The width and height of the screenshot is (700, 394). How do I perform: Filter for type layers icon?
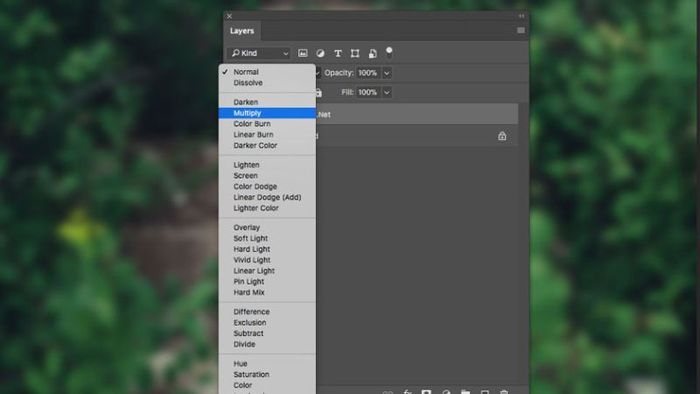coord(338,53)
